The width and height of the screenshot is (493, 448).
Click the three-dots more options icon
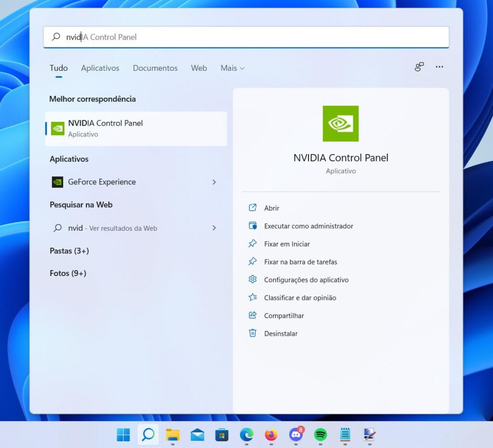439,67
